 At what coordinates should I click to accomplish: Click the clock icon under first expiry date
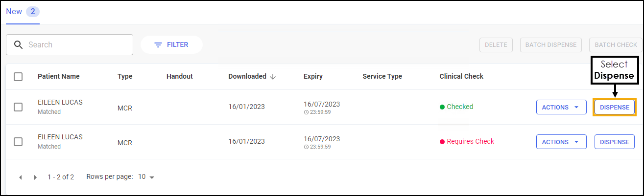point(306,112)
